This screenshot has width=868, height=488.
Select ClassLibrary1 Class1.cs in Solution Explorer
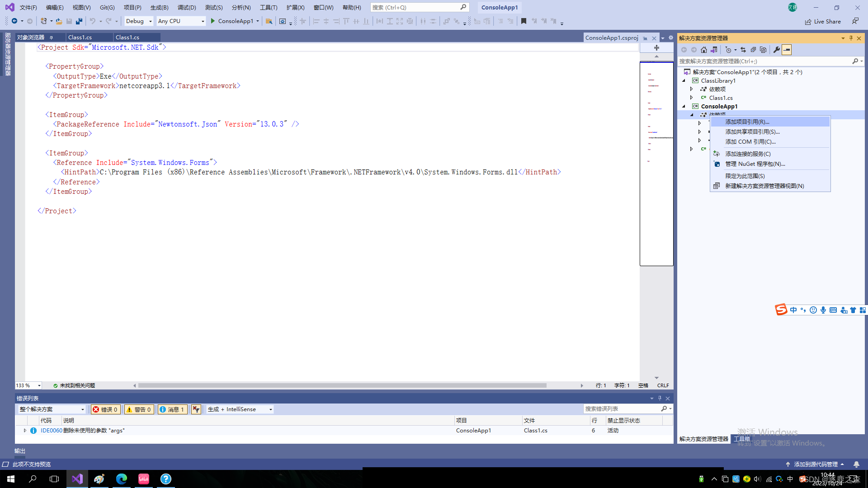721,98
